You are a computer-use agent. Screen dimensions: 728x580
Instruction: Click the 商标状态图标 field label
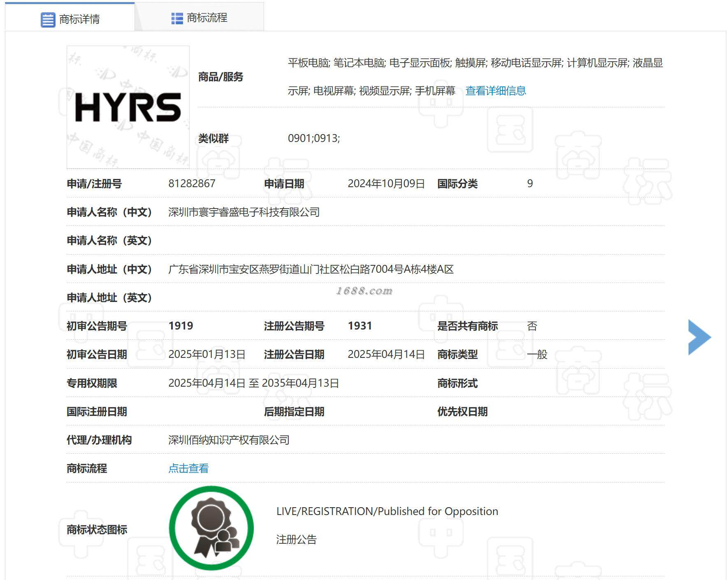(97, 530)
